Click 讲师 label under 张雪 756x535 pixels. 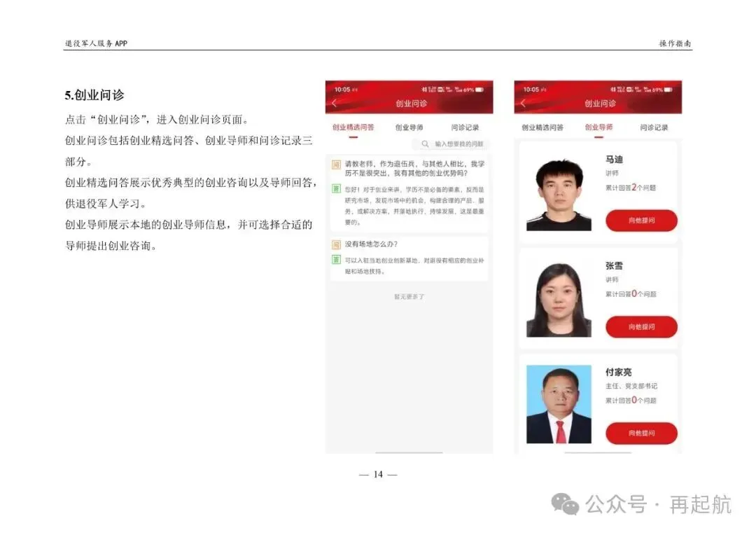tap(612, 279)
